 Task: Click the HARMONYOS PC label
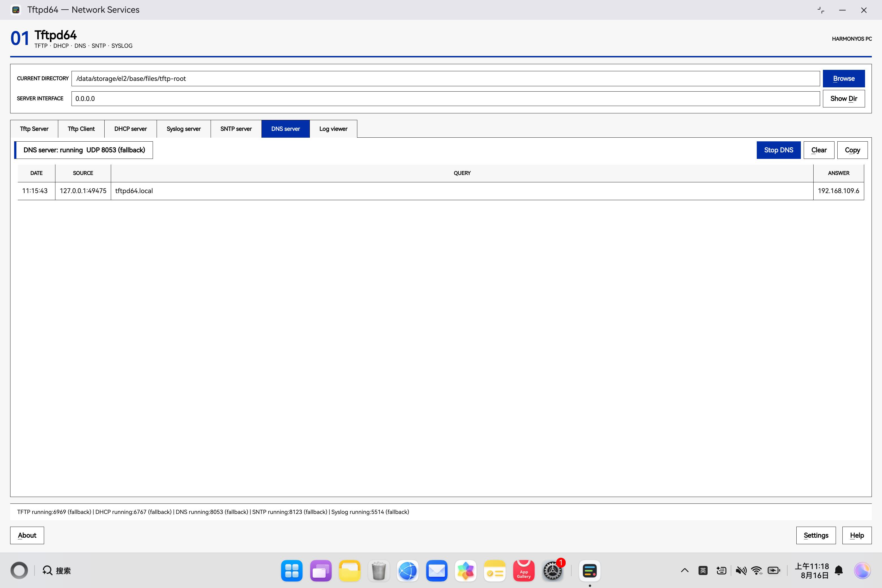click(852, 39)
